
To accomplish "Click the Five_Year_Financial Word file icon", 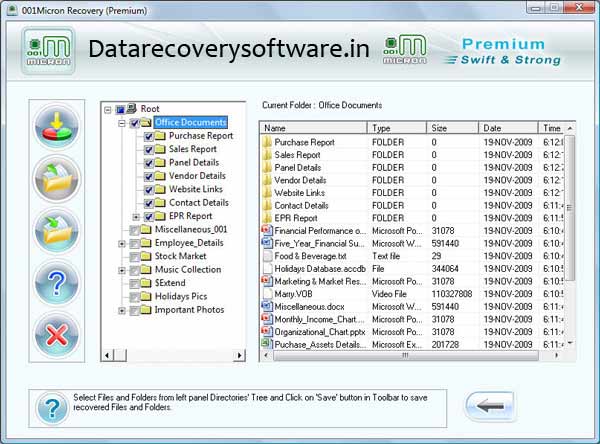I will tap(267, 243).
